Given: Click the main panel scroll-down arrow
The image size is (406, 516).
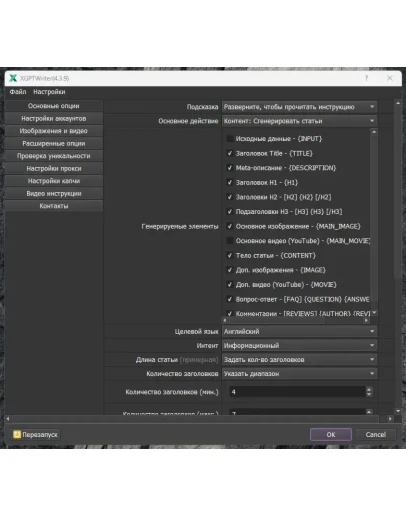Looking at the screenshot, I should tap(398, 411).
